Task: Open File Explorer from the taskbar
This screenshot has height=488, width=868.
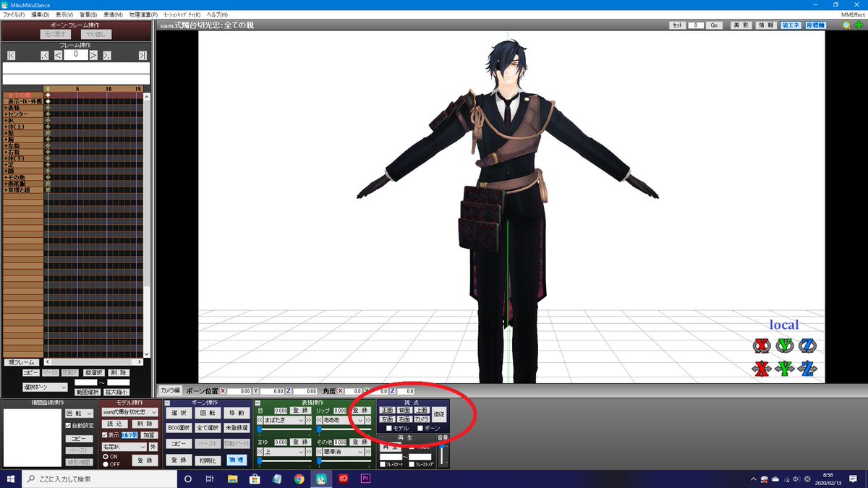Action: pos(233,479)
